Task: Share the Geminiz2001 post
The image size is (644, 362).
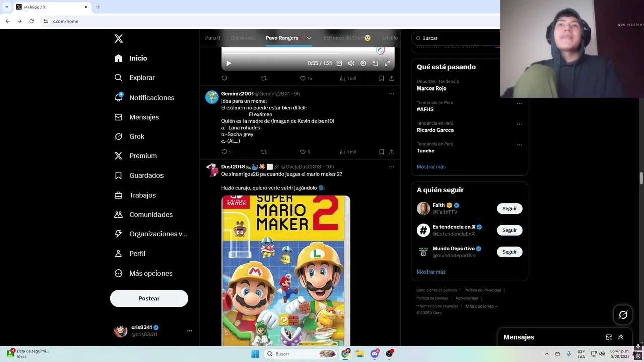Action: click(392, 152)
